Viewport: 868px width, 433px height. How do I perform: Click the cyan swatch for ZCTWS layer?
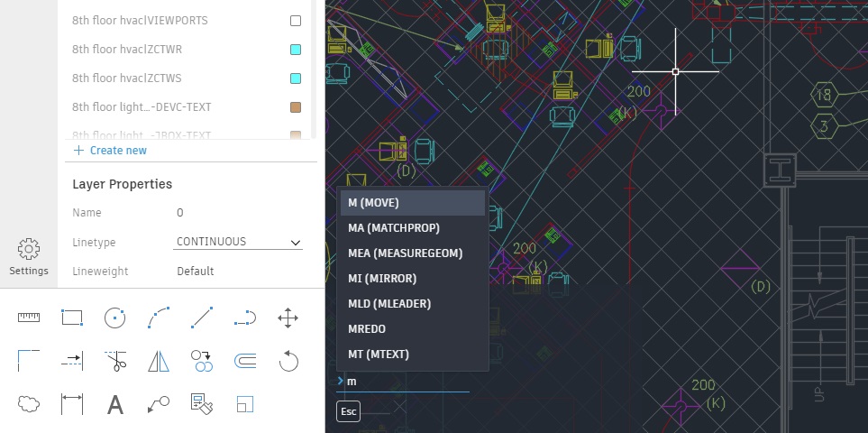(296, 78)
